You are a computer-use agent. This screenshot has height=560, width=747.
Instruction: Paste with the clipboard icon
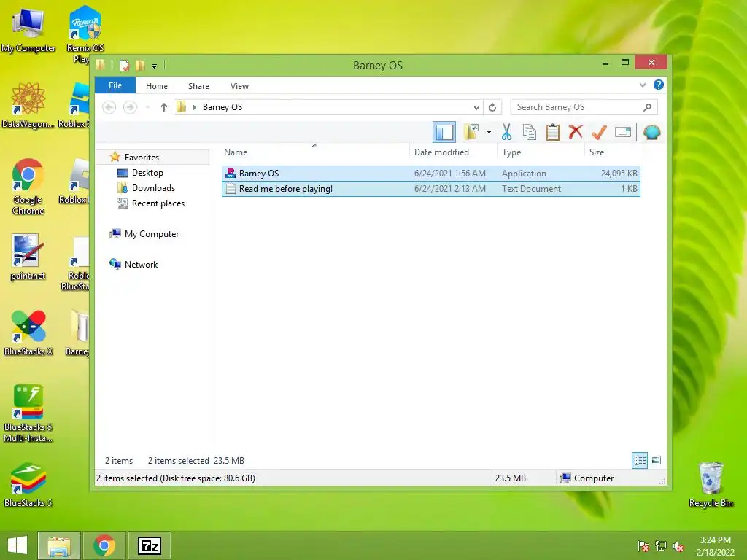tap(552, 132)
